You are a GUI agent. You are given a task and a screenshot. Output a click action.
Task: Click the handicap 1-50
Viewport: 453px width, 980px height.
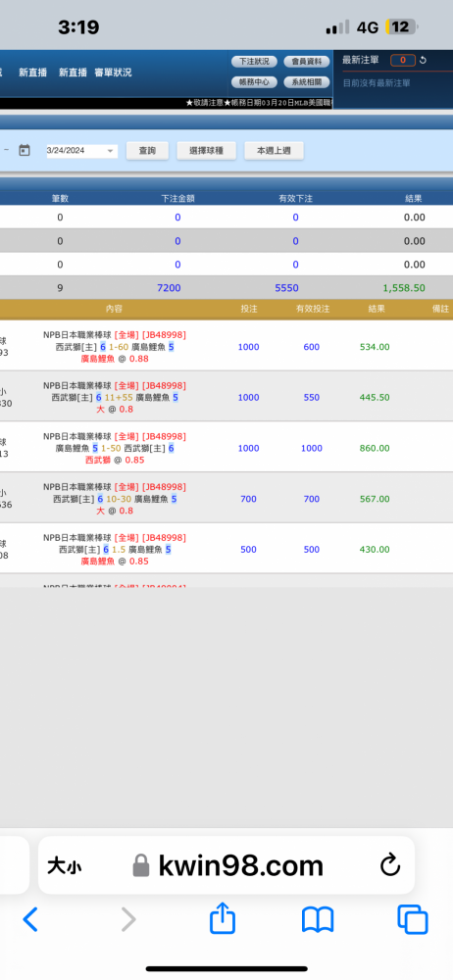[111, 448]
